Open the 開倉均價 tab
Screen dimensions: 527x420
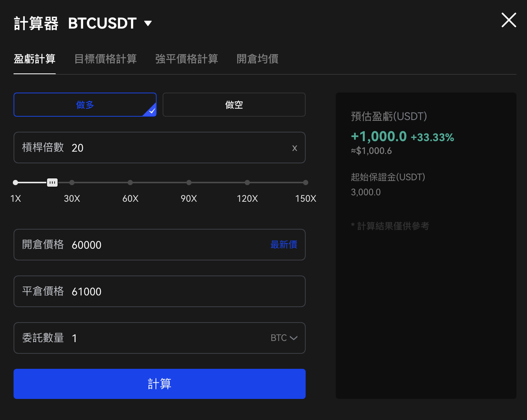pos(257,59)
